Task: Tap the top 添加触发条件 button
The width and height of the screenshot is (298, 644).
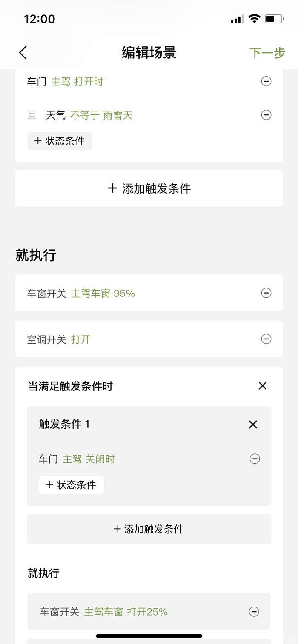Action: click(x=149, y=188)
